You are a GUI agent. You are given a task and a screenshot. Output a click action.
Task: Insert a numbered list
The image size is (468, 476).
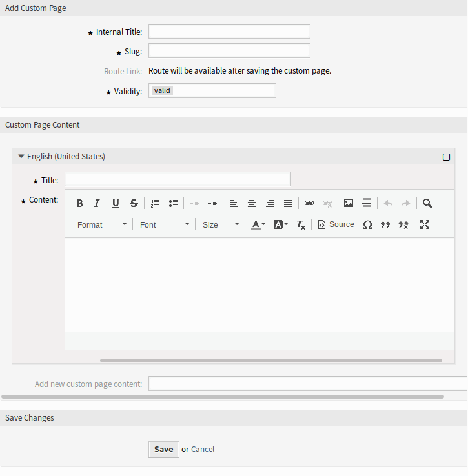[155, 203]
